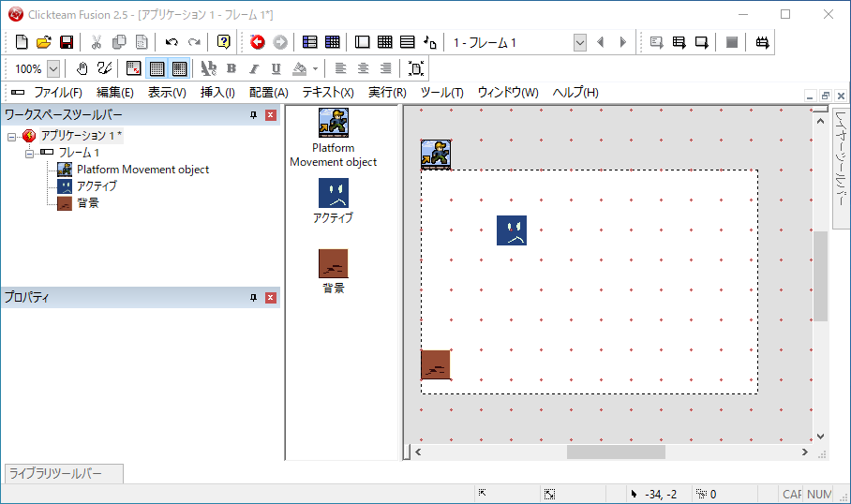The width and height of the screenshot is (851, 504).
Task: Open the vertical レイヤーツールバー side tab
Action: tap(841, 167)
